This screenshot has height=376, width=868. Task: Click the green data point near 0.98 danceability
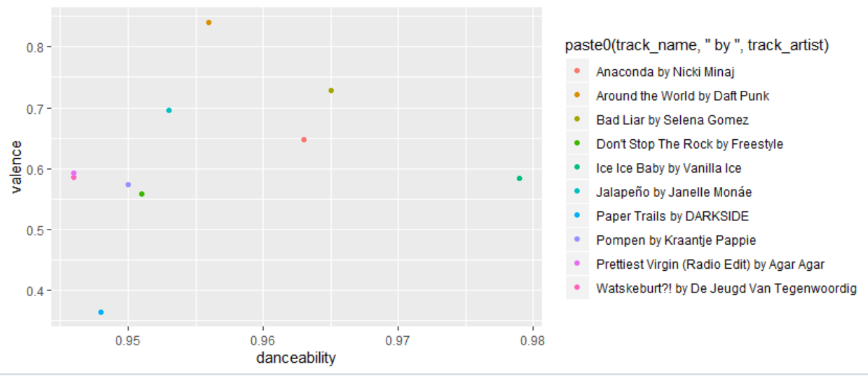(519, 178)
